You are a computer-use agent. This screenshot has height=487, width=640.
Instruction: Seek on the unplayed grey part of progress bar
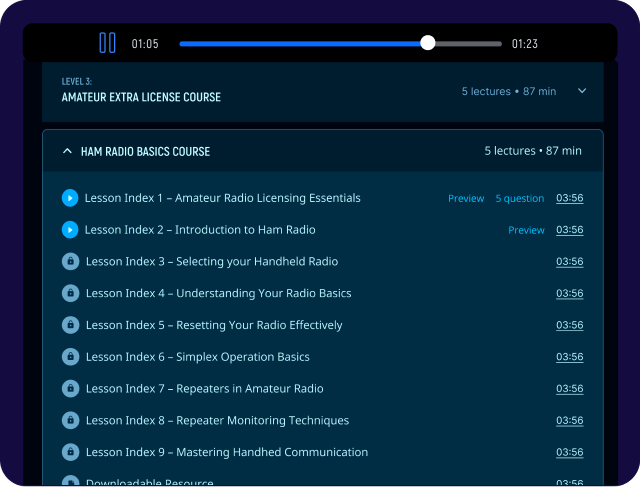(x=468, y=44)
